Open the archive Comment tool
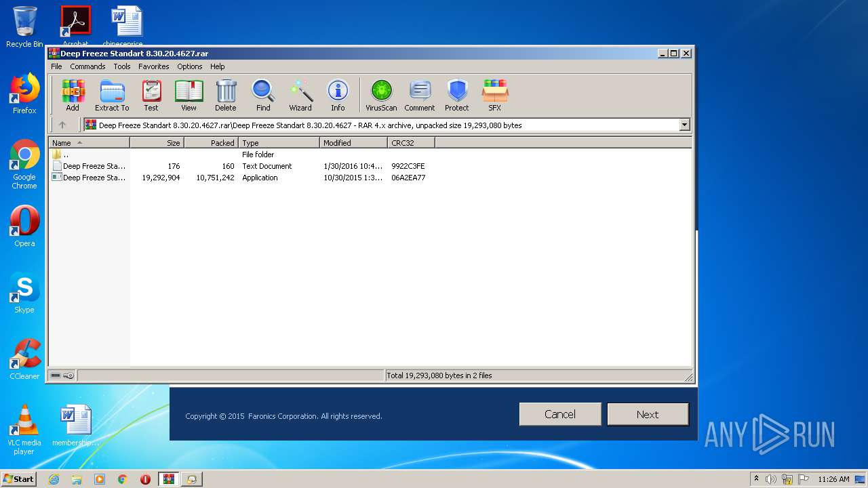This screenshot has width=868, height=488. point(420,95)
